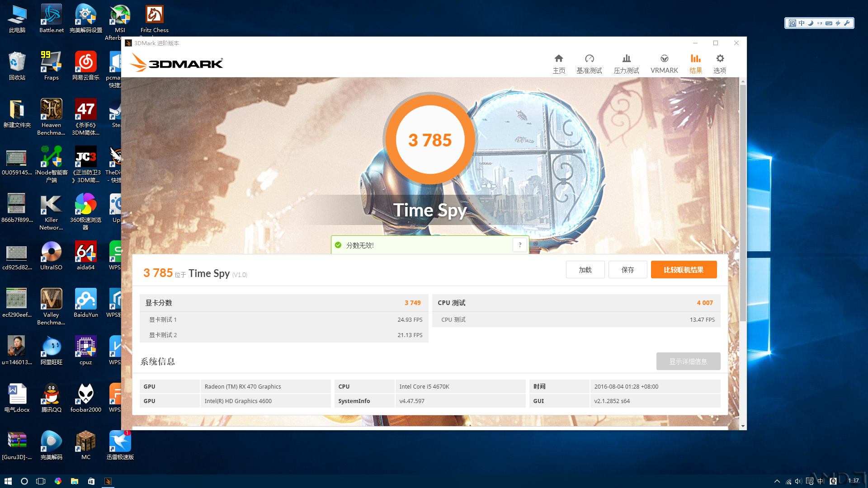Click the 显示详细信息 button
Image resolution: width=868 pixels, height=488 pixels.
[x=688, y=361]
